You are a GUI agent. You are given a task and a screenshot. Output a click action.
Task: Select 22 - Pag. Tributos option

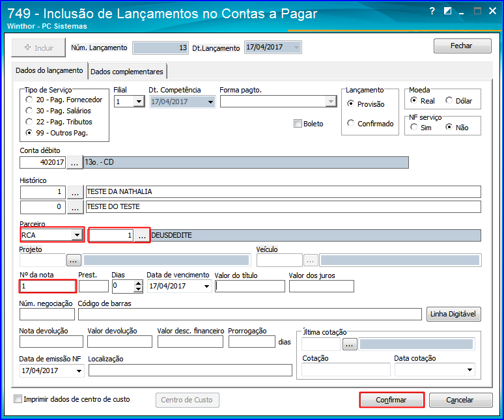(x=29, y=122)
